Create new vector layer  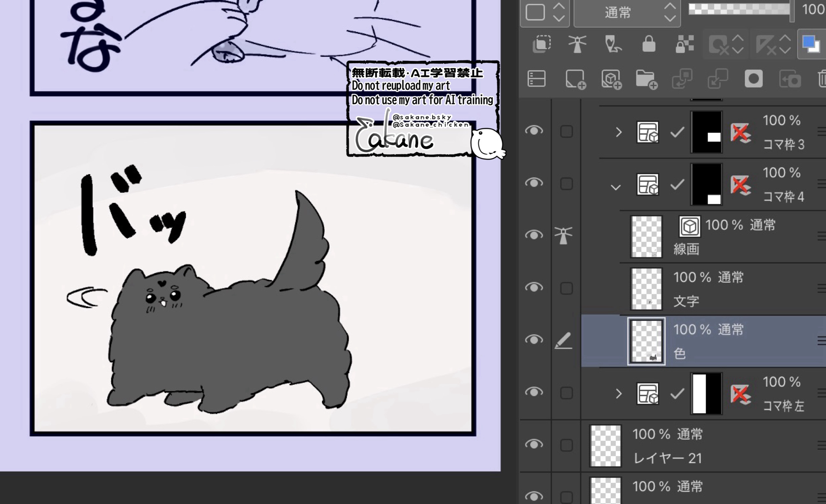(611, 79)
